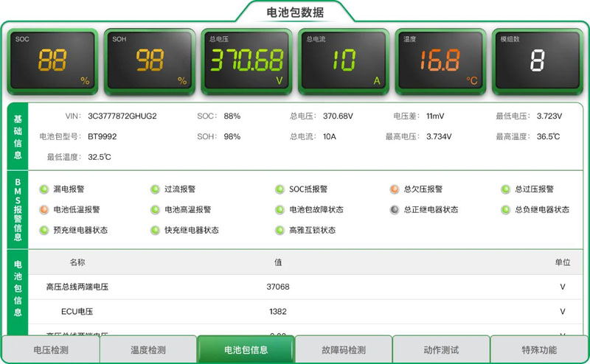Click the SOC 88% gauge panel
Image resolution: width=590 pixels, height=364 pixels.
[x=53, y=61]
